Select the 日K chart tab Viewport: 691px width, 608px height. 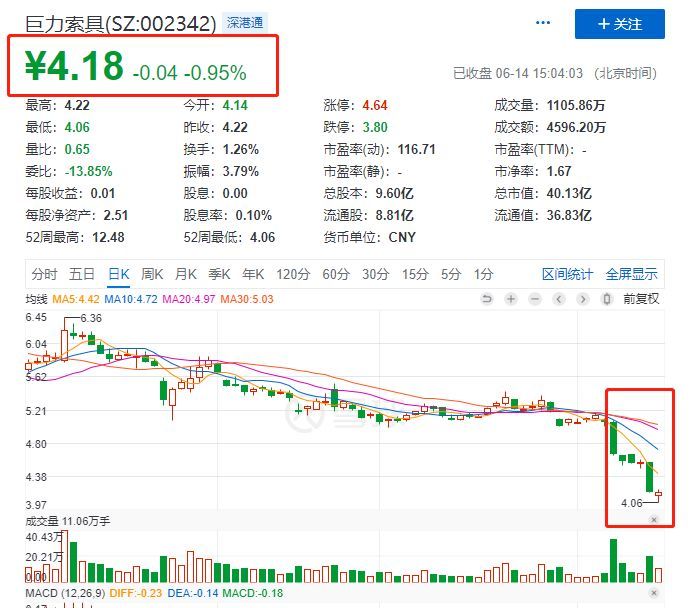pos(119,274)
